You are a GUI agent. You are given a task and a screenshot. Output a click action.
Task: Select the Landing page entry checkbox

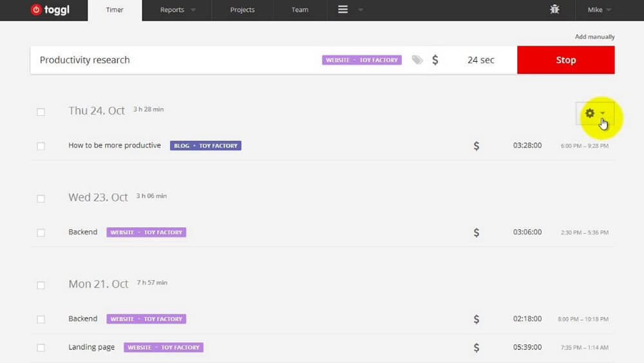[41, 348]
